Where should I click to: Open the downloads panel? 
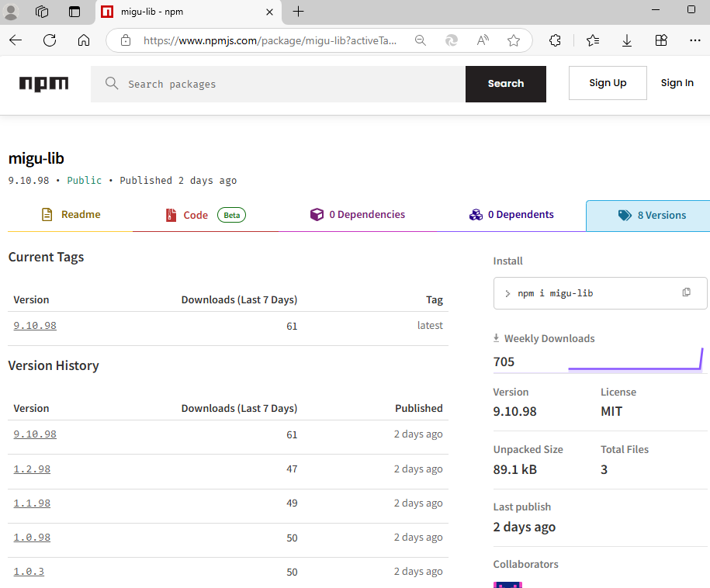(x=627, y=40)
